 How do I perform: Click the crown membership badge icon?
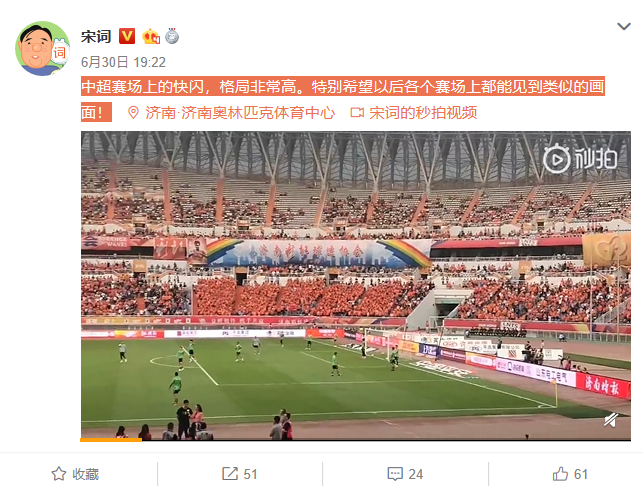[151, 36]
